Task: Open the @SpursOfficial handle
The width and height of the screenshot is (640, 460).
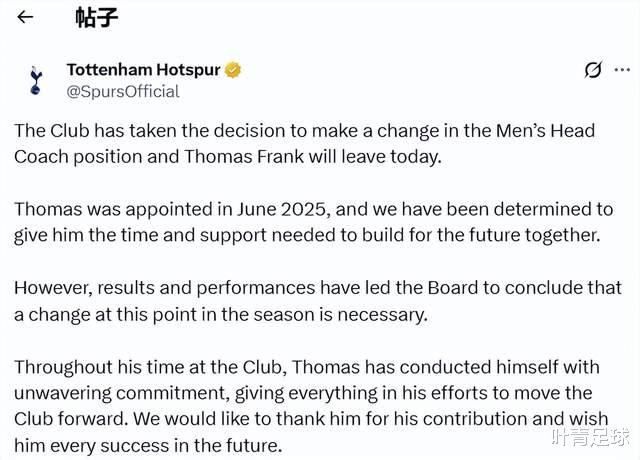Action: [x=122, y=91]
